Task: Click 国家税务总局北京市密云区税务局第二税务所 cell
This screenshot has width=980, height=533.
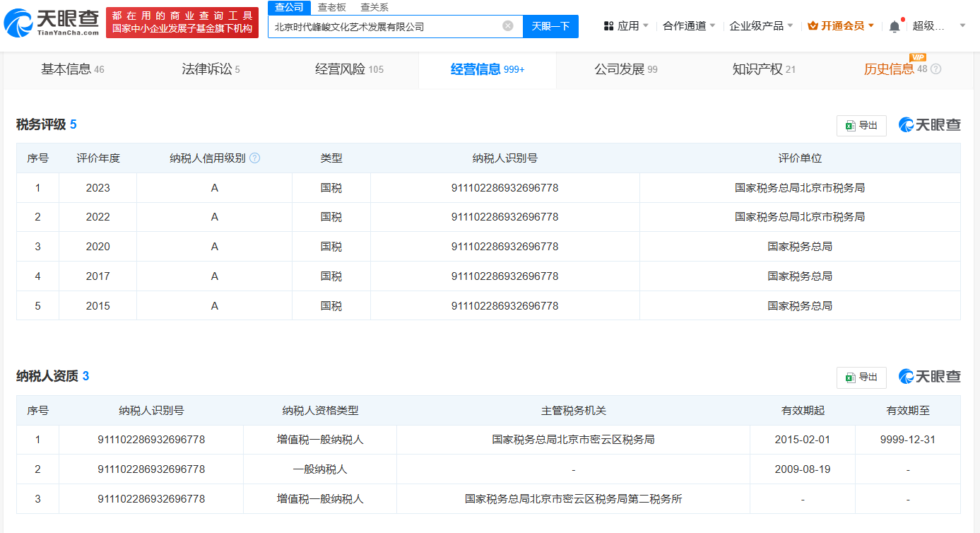Action: [574, 499]
